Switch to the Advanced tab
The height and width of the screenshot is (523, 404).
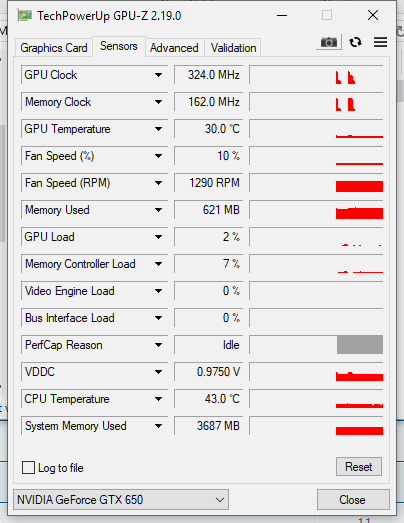coord(174,48)
